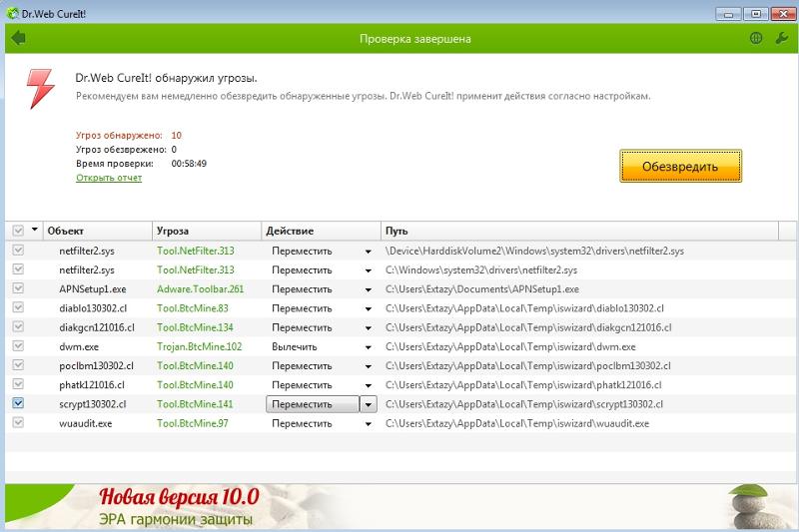Click the Tool.BtcMine.140 link for phatk121016.cl
The width and height of the screenshot is (799, 532).
[x=195, y=385]
